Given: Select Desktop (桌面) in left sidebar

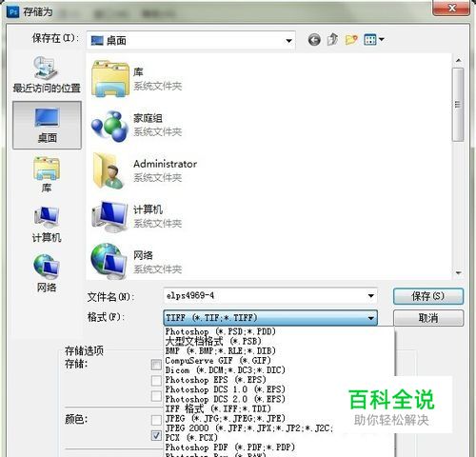Looking at the screenshot, I should [47, 125].
